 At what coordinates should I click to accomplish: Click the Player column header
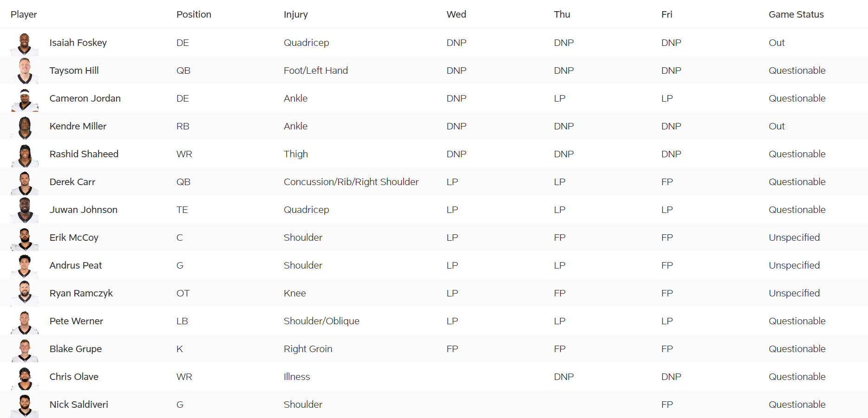[x=24, y=14]
